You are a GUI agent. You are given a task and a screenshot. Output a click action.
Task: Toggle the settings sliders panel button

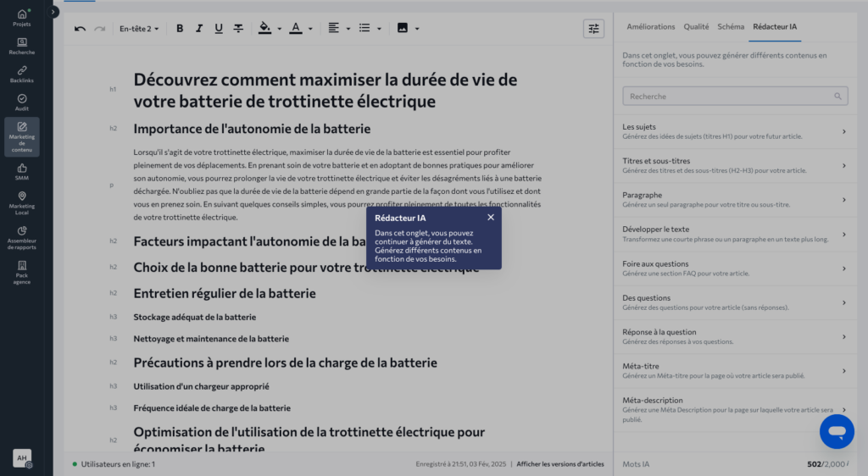pyautogui.click(x=593, y=29)
